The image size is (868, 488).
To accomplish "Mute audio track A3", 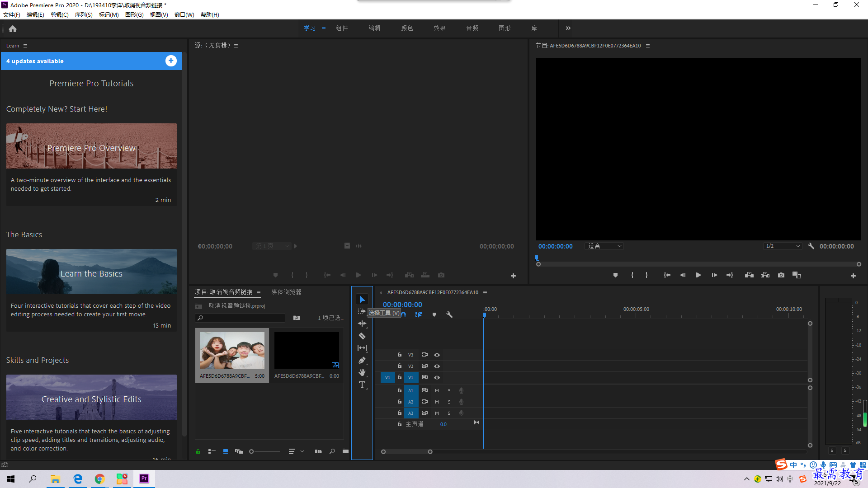I will pos(437,413).
